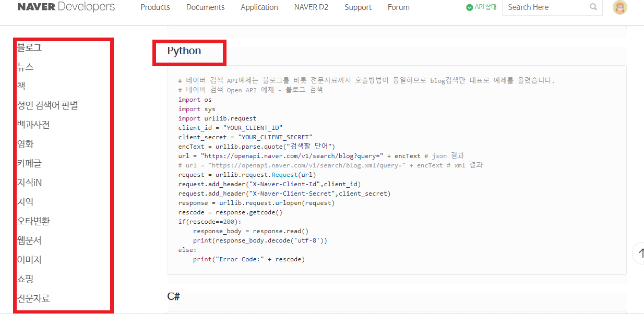Viewport: 644px width, 314px height.
Task: Click the search magnifier icon
Action: [593, 7]
